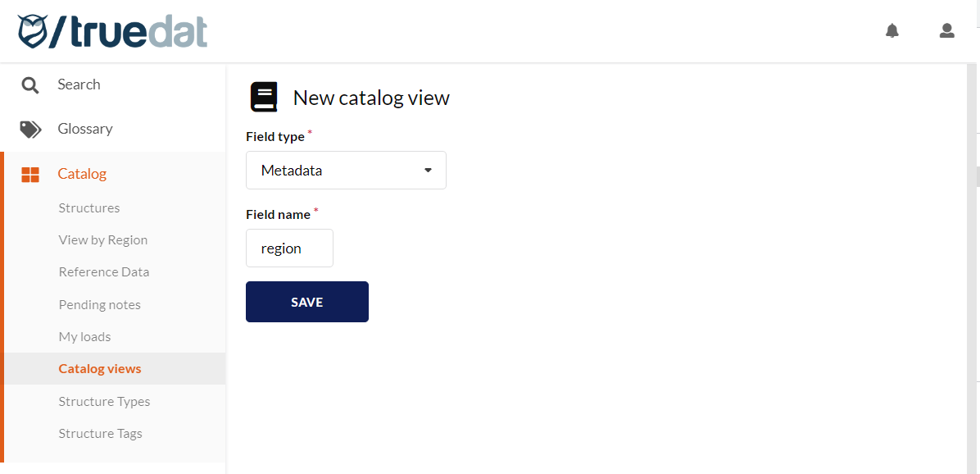This screenshot has height=474, width=980.
Task: Open the Metadata selector to change field type
Action: coord(346,170)
